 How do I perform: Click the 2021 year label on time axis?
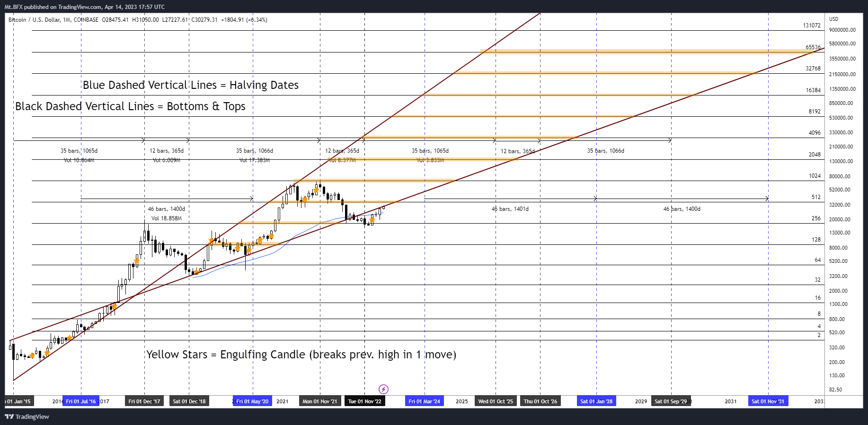point(283,401)
